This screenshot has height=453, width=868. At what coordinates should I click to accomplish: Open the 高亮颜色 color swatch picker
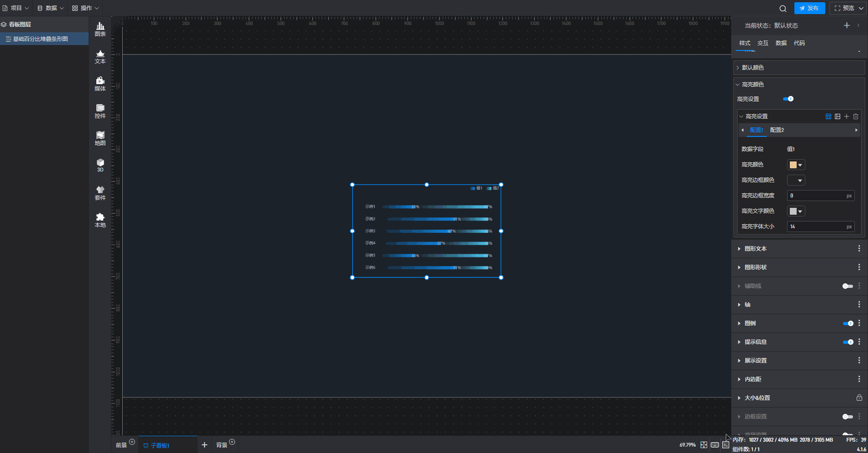(x=796, y=165)
